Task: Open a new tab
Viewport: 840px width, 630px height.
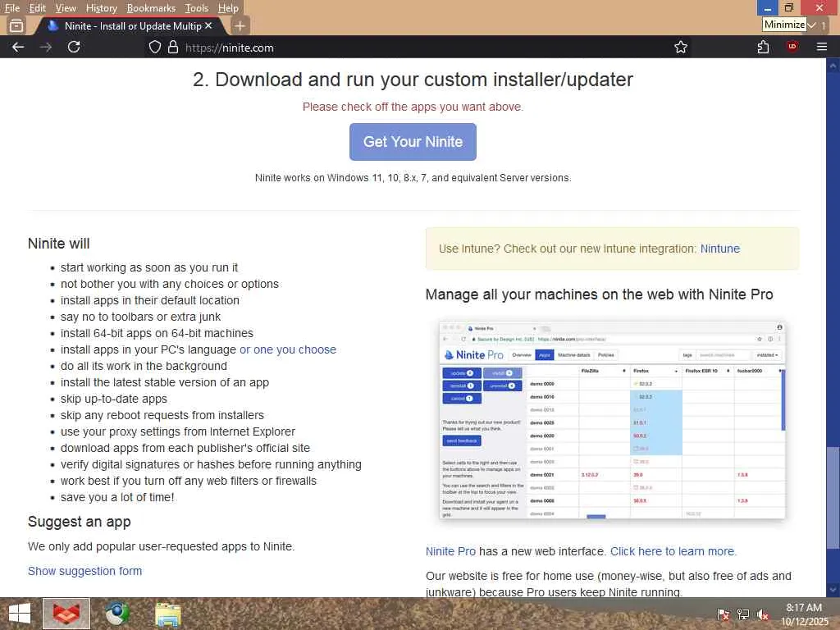Action: point(240,25)
